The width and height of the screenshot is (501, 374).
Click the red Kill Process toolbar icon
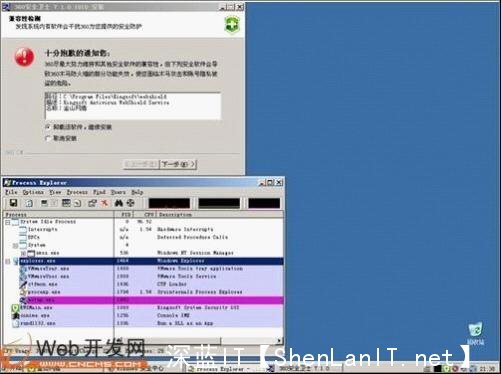pos(104,203)
